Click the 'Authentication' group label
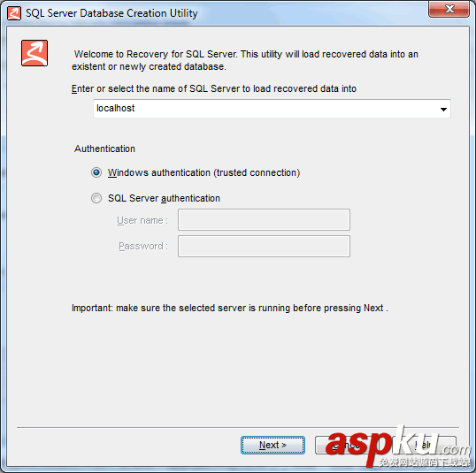The width and height of the screenshot is (476, 473). (104, 149)
